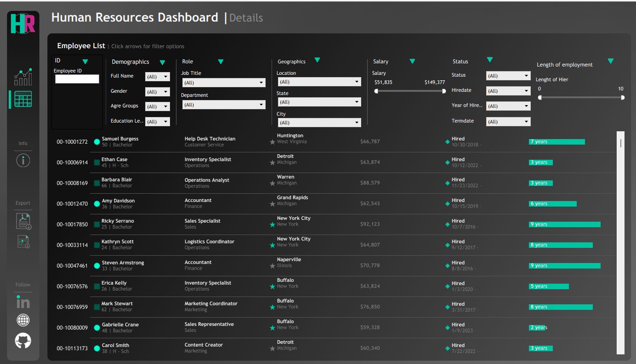The height and width of the screenshot is (364, 636).
Task: Click the Marketing Coordinator job title
Action: pyautogui.click(x=211, y=303)
